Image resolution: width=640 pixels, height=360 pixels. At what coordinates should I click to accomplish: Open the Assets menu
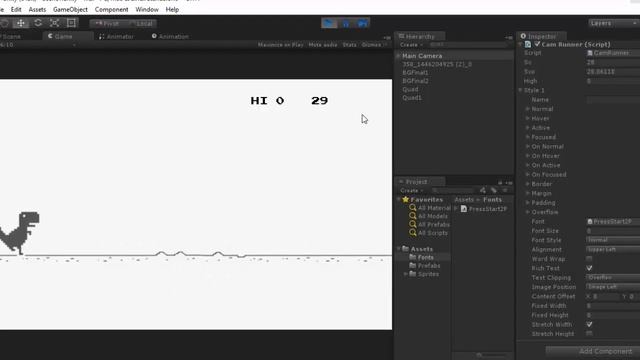[37, 9]
